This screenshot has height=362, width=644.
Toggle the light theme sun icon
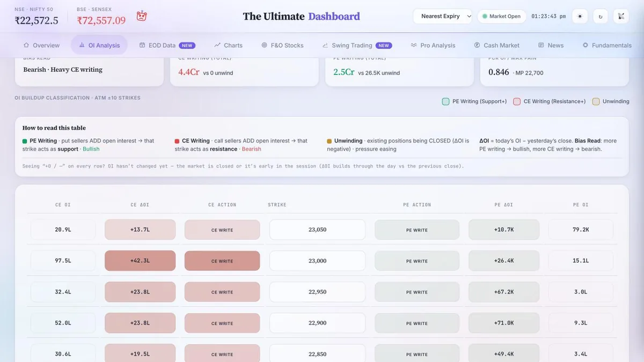pos(580,16)
